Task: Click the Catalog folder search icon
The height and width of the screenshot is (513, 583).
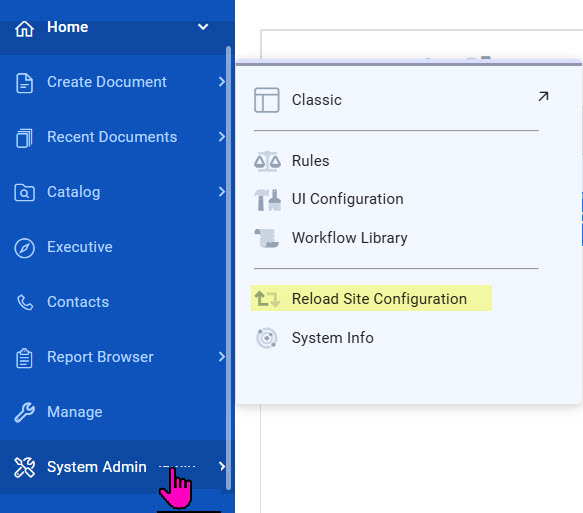Action: [25, 193]
